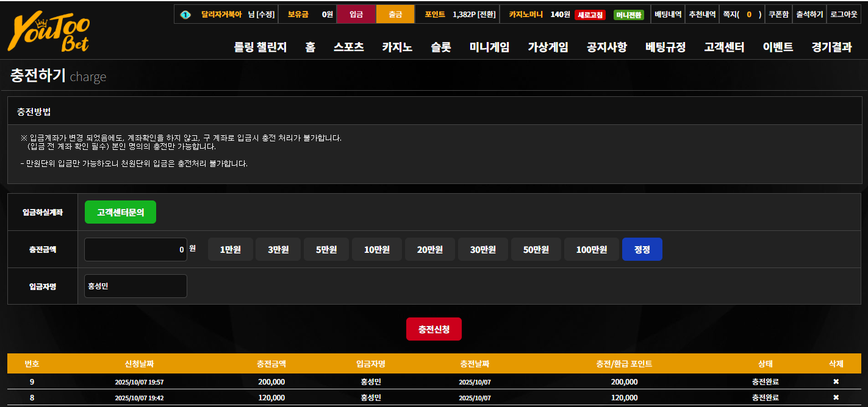Click the level 1 badge icon
The image size is (868, 407).
(x=185, y=15)
